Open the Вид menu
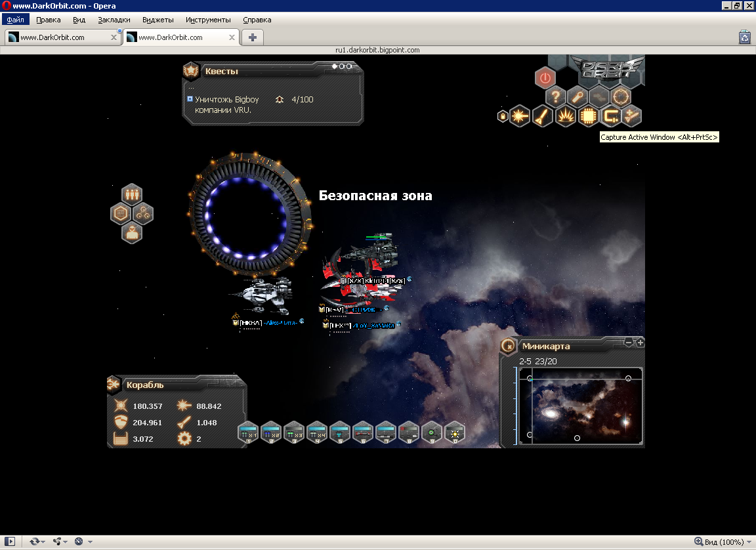This screenshot has width=756, height=550. tap(79, 20)
